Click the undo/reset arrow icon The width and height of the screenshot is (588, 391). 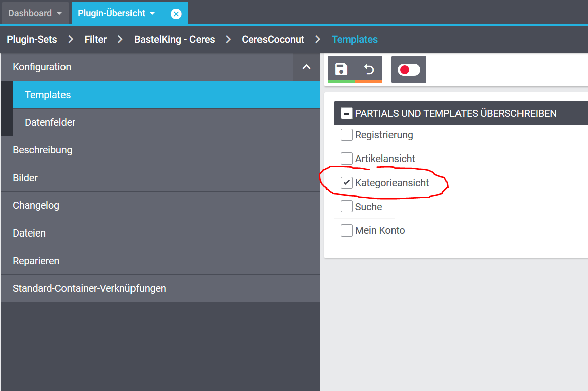click(369, 69)
